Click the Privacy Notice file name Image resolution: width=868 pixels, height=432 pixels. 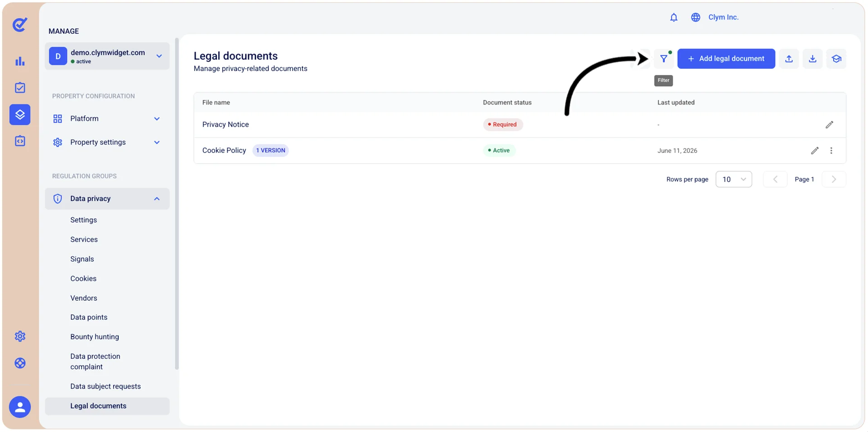[225, 125]
